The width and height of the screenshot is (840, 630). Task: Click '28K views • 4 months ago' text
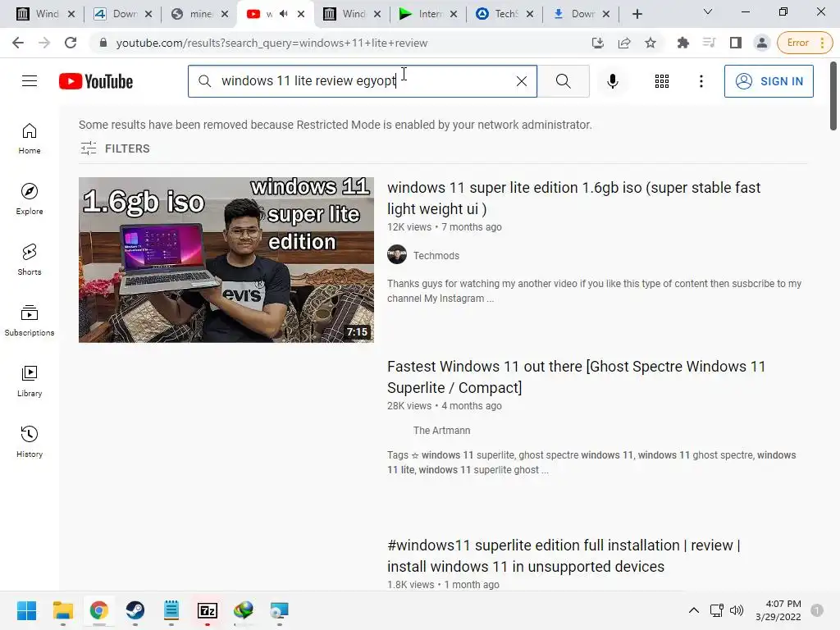(x=444, y=406)
